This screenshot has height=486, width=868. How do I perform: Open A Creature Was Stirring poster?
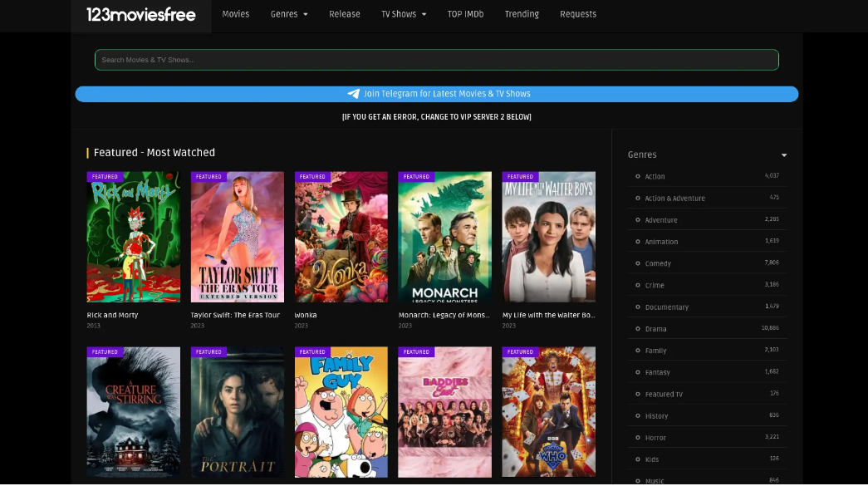(134, 412)
